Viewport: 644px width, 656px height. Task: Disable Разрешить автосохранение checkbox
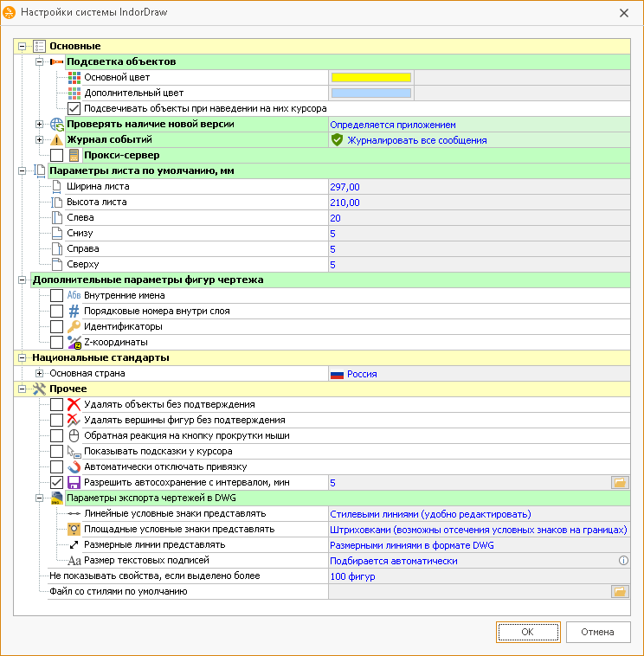56,482
